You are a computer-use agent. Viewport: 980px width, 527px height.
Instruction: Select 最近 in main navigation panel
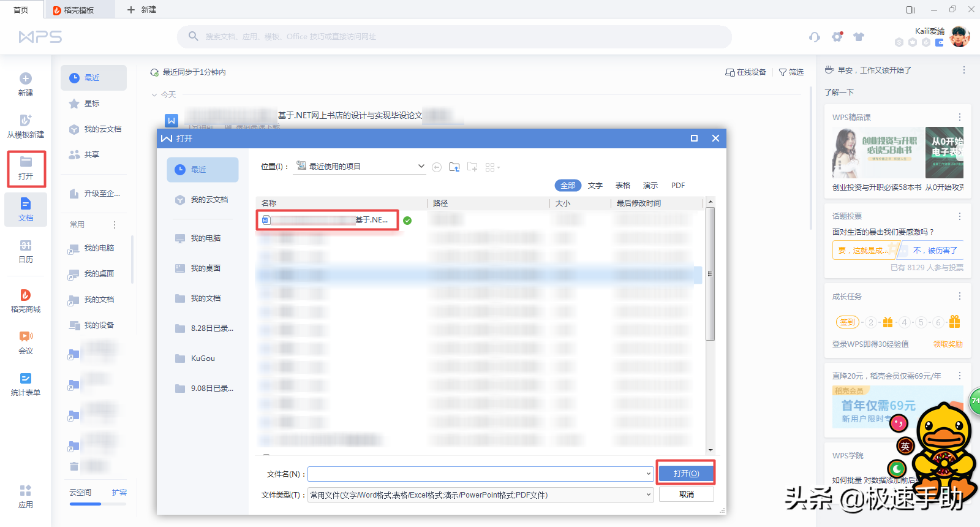tap(94, 78)
